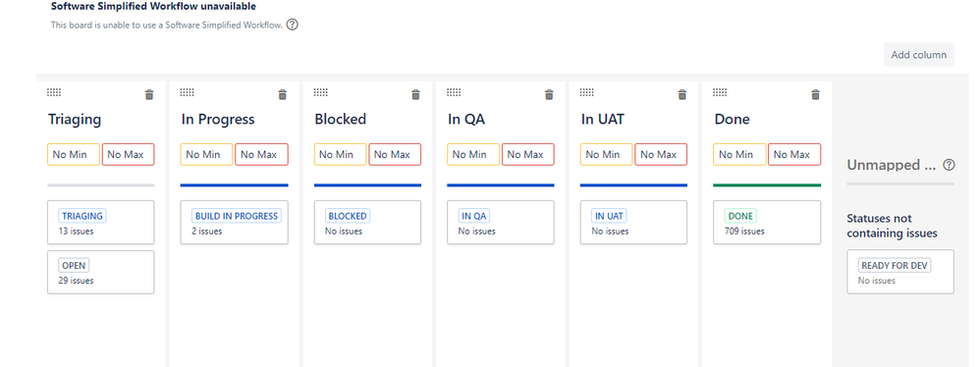Set No Max field in In Progress column
The width and height of the screenshot is (980, 367).
coord(261,155)
